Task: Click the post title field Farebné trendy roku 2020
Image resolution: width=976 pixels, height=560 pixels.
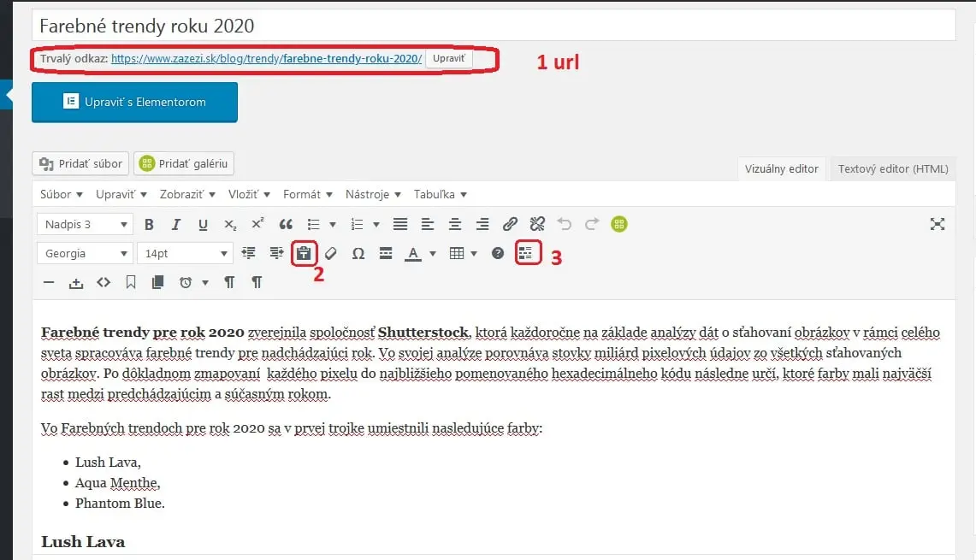Action: click(494, 26)
